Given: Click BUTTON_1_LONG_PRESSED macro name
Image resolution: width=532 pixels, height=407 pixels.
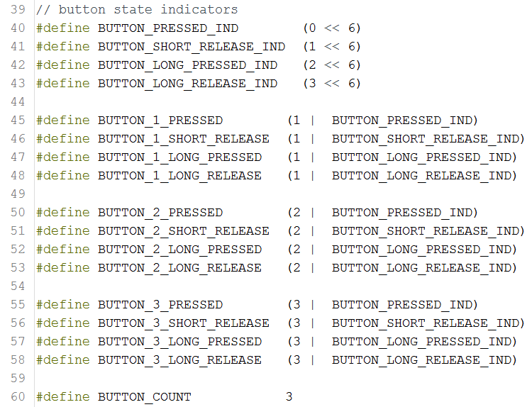Looking at the screenshot, I should tap(179, 157).
